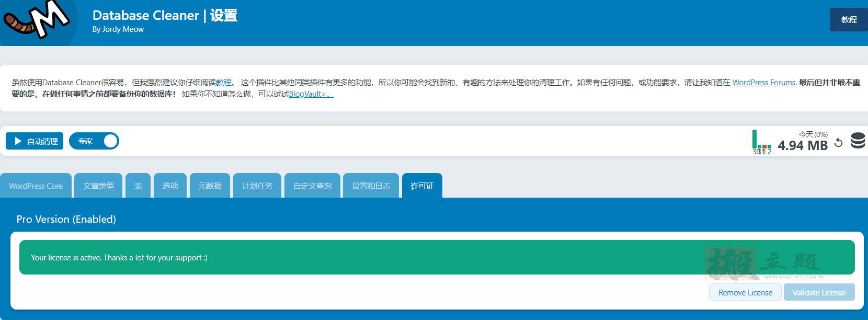
Task: Click the database stack icon
Action: pyautogui.click(x=858, y=141)
